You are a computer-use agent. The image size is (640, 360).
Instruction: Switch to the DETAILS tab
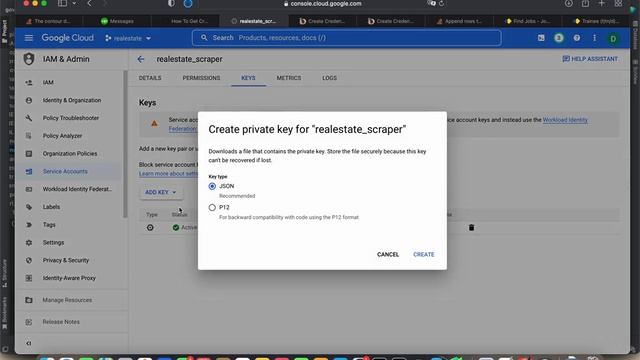tap(150, 78)
